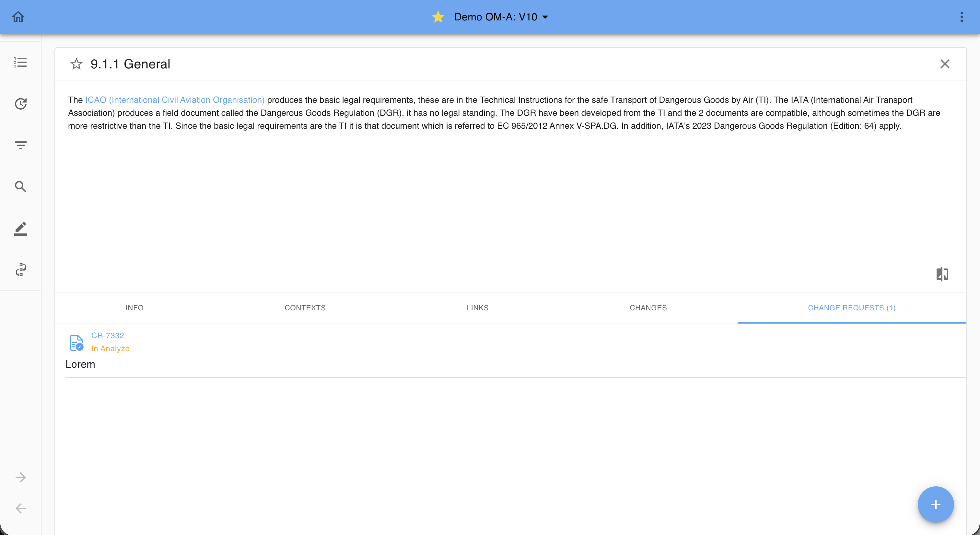Open the filter icon in the sidebar
The image size is (980, 535).
[x=20, y=145]
